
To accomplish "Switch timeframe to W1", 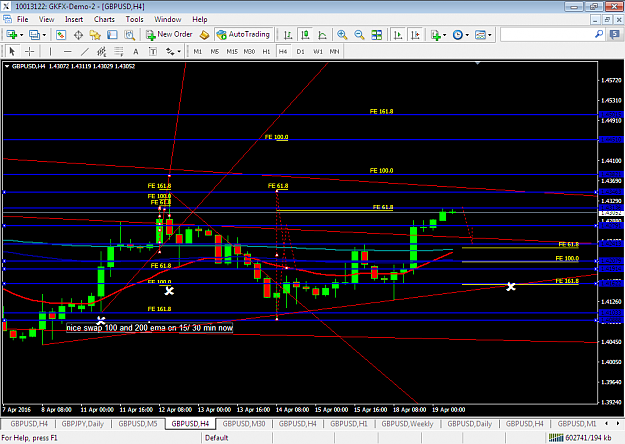I will tap(318, 51).
